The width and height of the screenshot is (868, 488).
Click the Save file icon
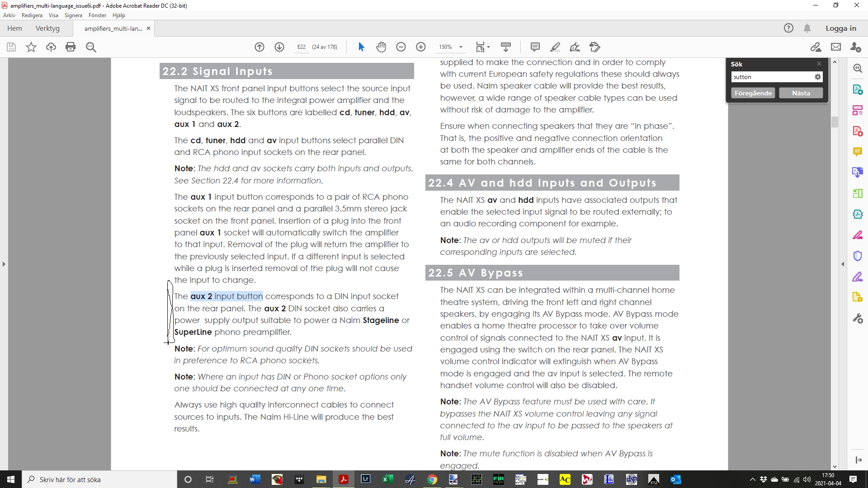point(11,47)
